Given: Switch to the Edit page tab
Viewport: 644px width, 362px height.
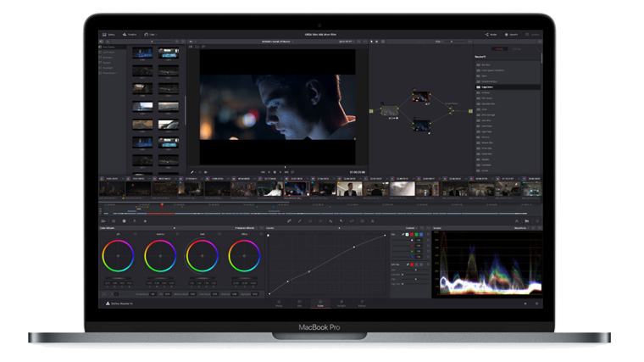Looking at the screenshot, I should [x=299, y=303].
